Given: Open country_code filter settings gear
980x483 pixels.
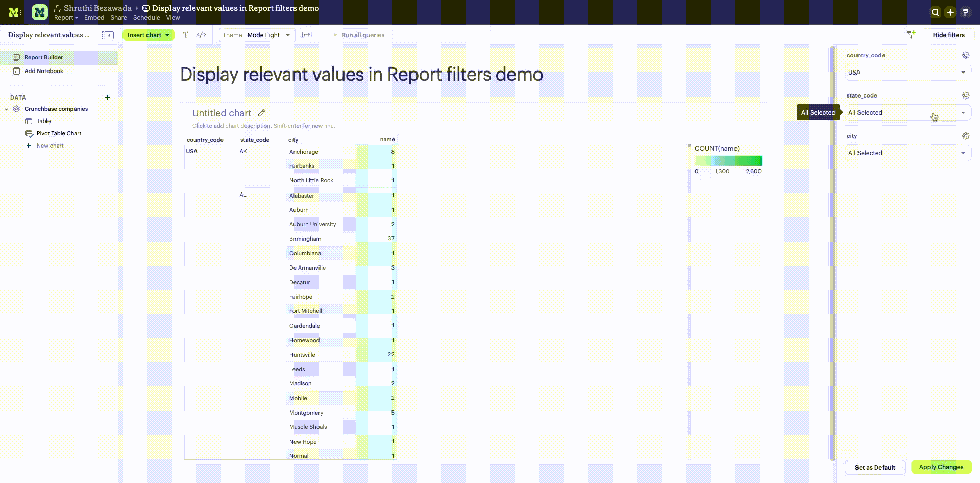Looking at the screenshot, I should pyautogui.click(x=965, y=55).
